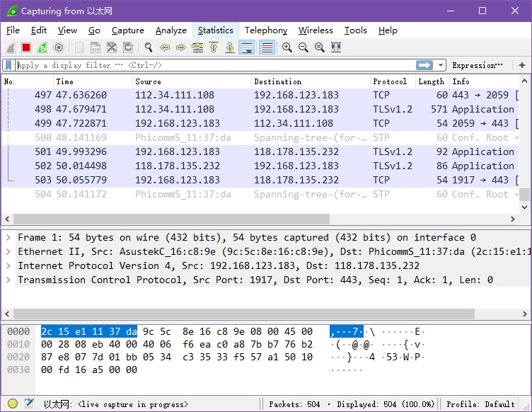Go back to previous packet arrow
This screenshot has height=412, width=532.
click(165, 47)
